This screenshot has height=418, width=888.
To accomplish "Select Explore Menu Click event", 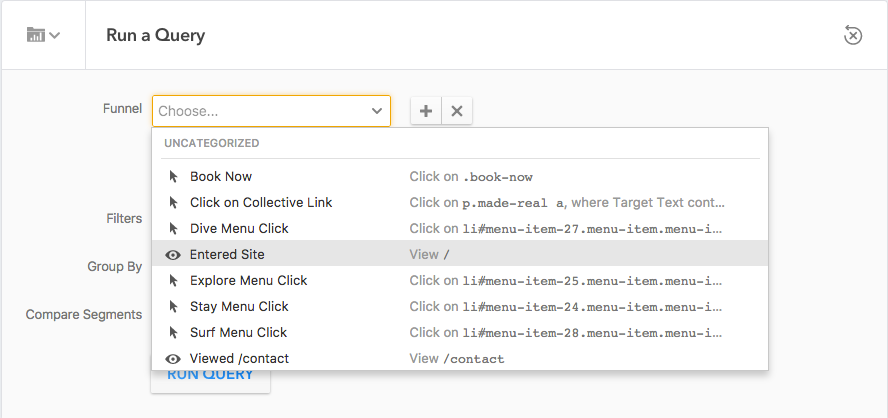I will (248, 281).
